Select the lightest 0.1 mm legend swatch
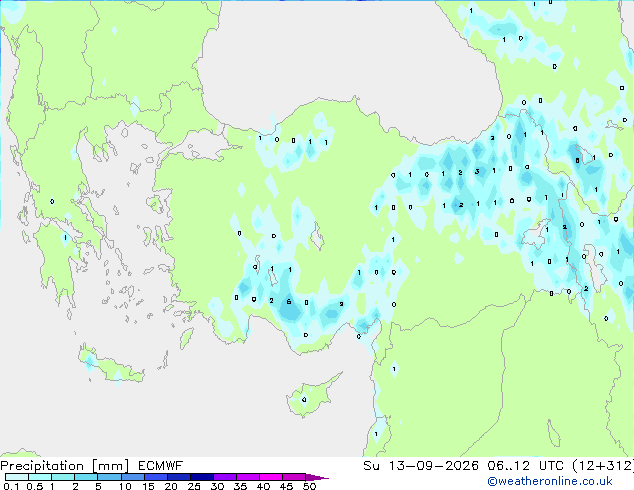This screenshot has height=490, width=634. point(17,477)
